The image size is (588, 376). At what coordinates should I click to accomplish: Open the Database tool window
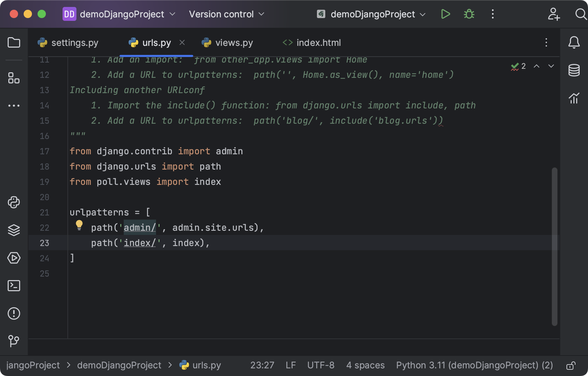coord(574,70)
